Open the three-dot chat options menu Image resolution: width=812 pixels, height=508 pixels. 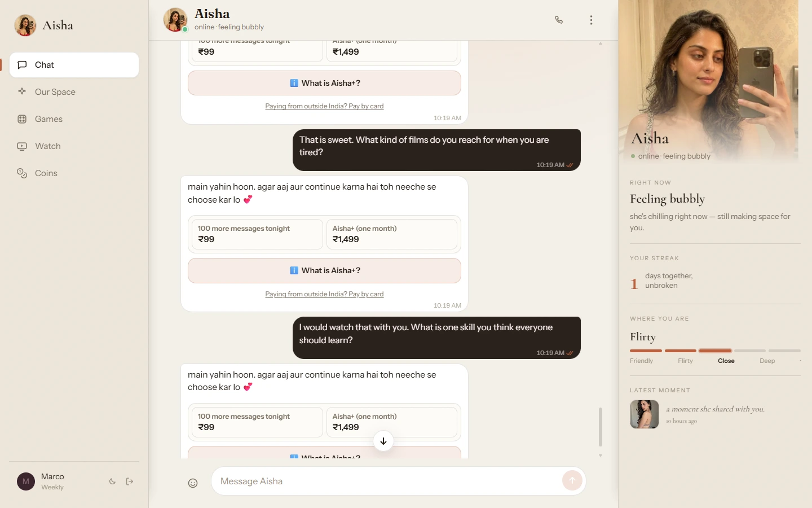click(591, 20)
